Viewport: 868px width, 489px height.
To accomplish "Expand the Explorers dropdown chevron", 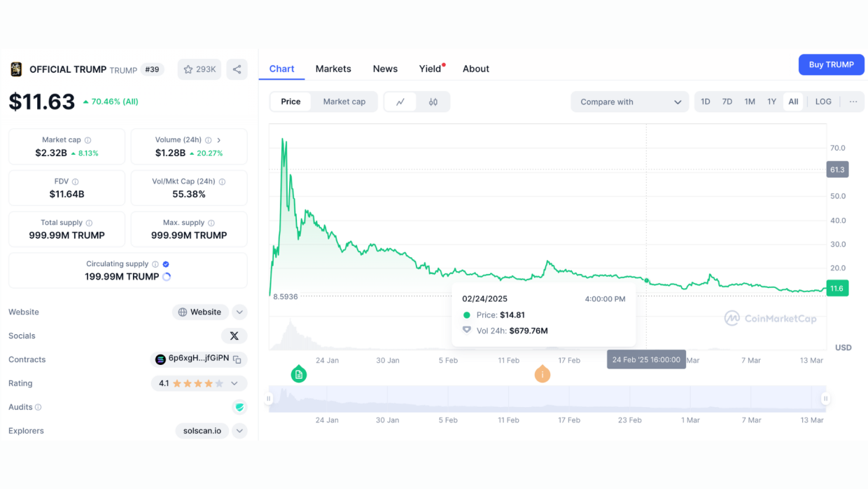I will coord(239,431).
